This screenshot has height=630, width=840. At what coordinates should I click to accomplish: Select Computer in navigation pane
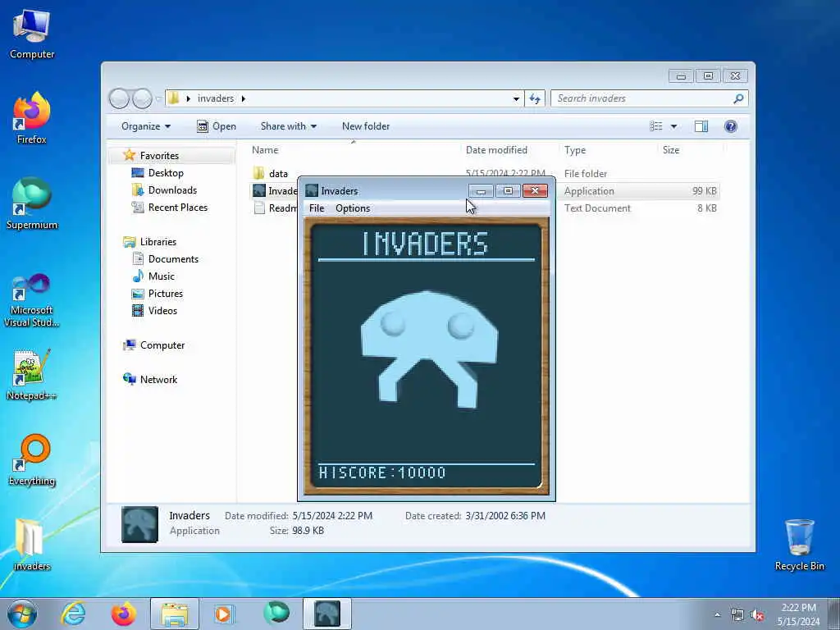162,345
